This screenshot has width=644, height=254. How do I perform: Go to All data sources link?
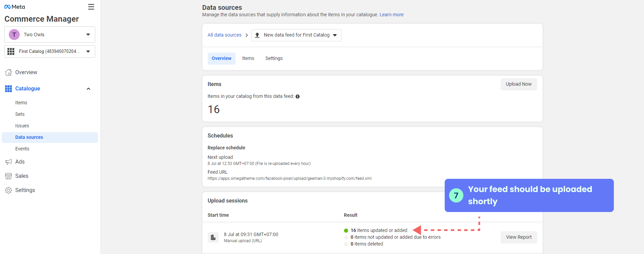pos(224,35)
